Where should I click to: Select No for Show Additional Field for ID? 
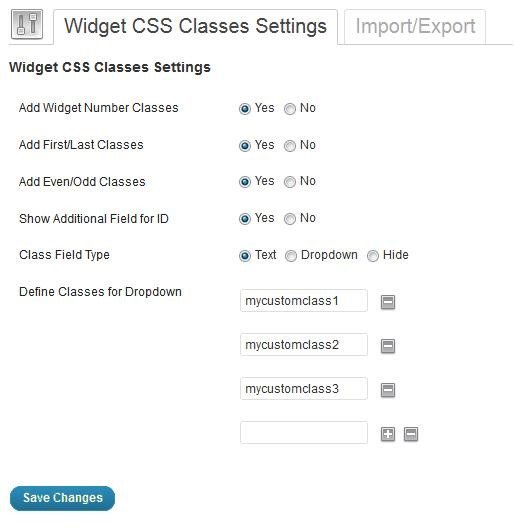pyautogui.click(x=290, y=219)
